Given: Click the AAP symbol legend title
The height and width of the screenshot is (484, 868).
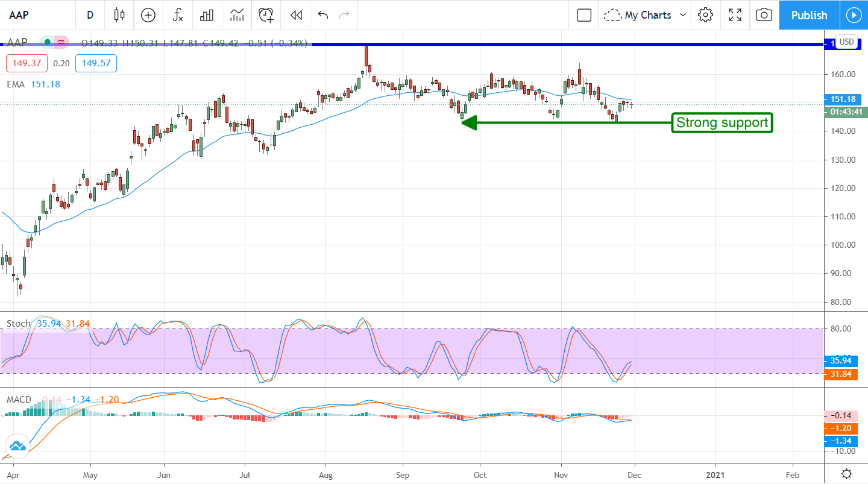Looking at the screenshot, I should pos(18,43).
